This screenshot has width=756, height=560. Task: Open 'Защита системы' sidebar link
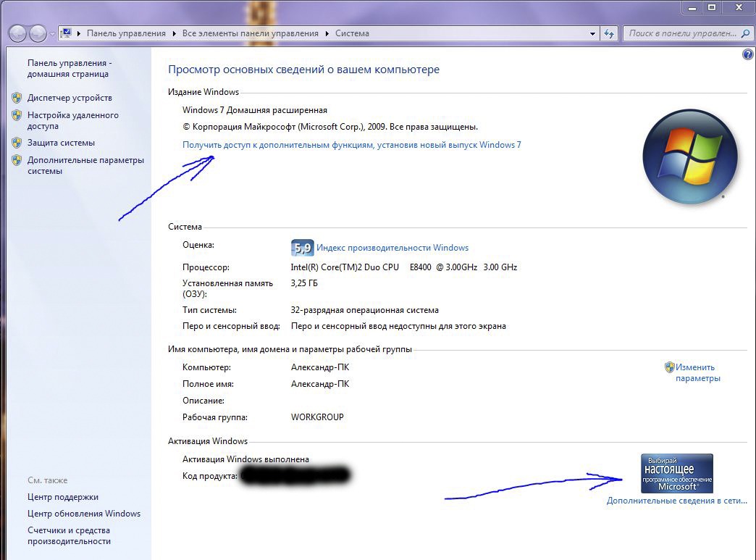(61, 143)
